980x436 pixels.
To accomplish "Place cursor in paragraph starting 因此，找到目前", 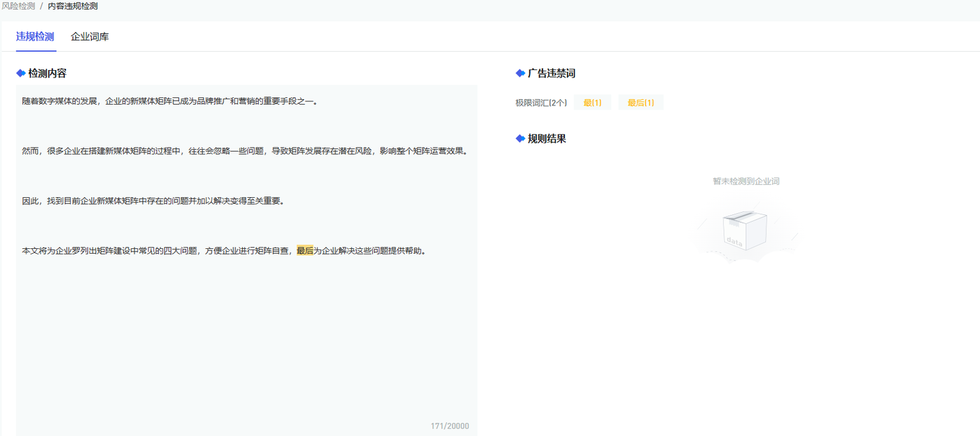I will click(152, 201).
